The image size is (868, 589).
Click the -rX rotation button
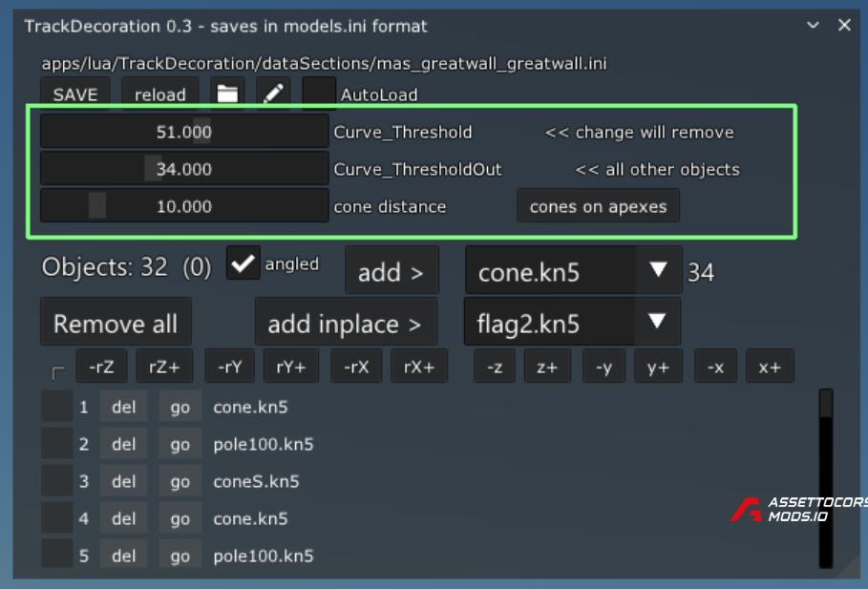pos(356,366)
